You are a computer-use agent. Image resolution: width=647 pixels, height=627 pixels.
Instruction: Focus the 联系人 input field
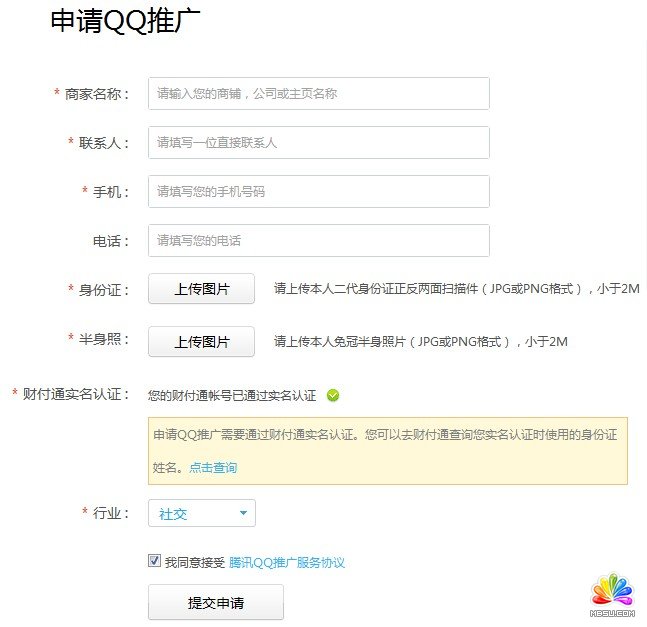(318, 142)
